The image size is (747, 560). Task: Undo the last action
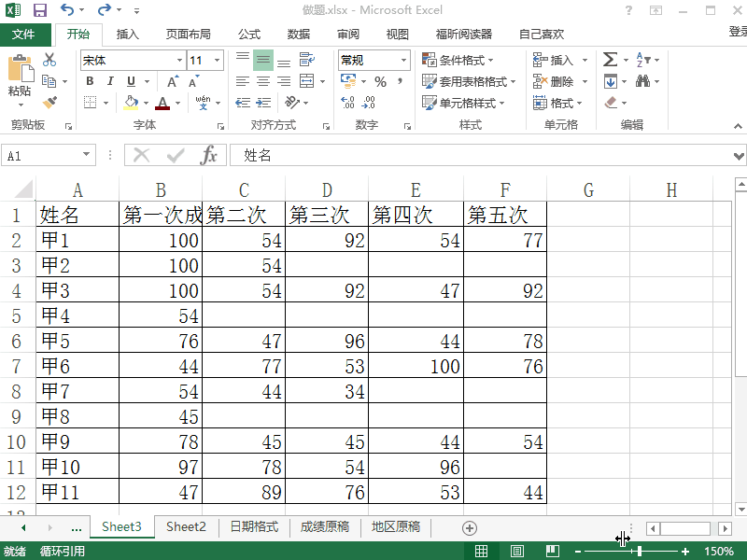pyautogui.click(x=67, y=9)
